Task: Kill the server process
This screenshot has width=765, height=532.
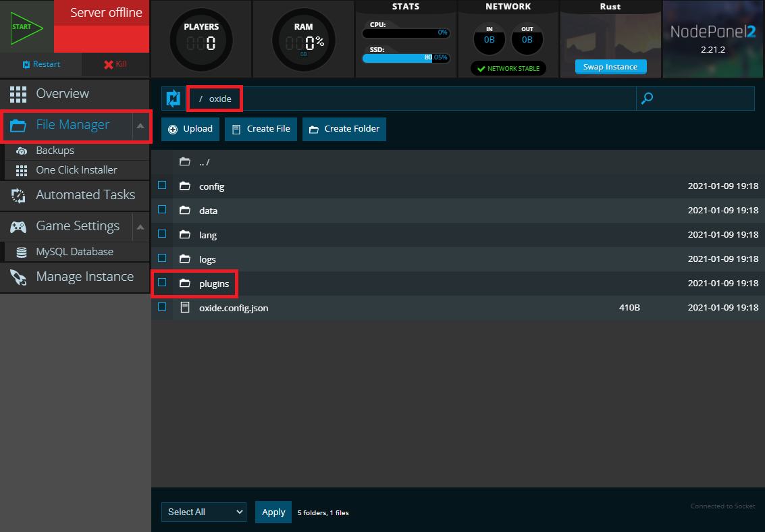Action: [115, 64]
